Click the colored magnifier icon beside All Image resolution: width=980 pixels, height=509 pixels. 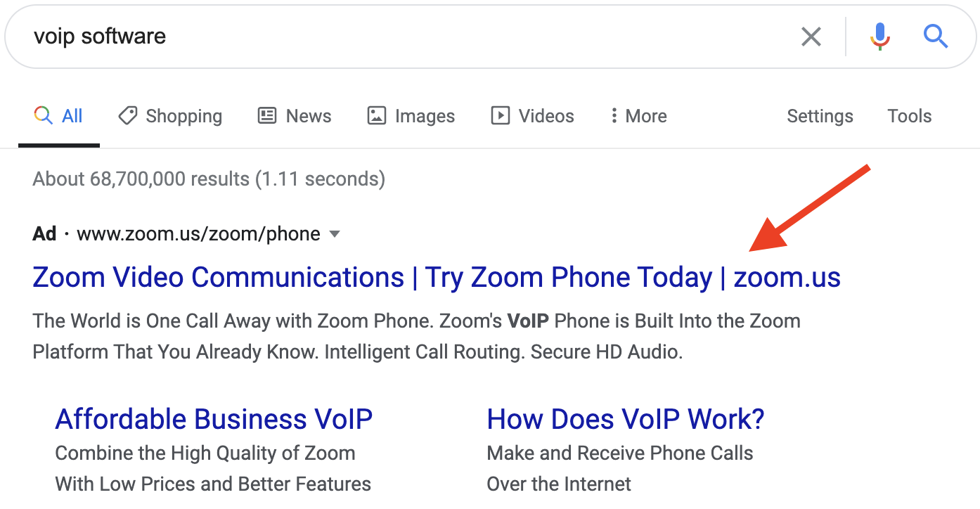tap(43, 115)
